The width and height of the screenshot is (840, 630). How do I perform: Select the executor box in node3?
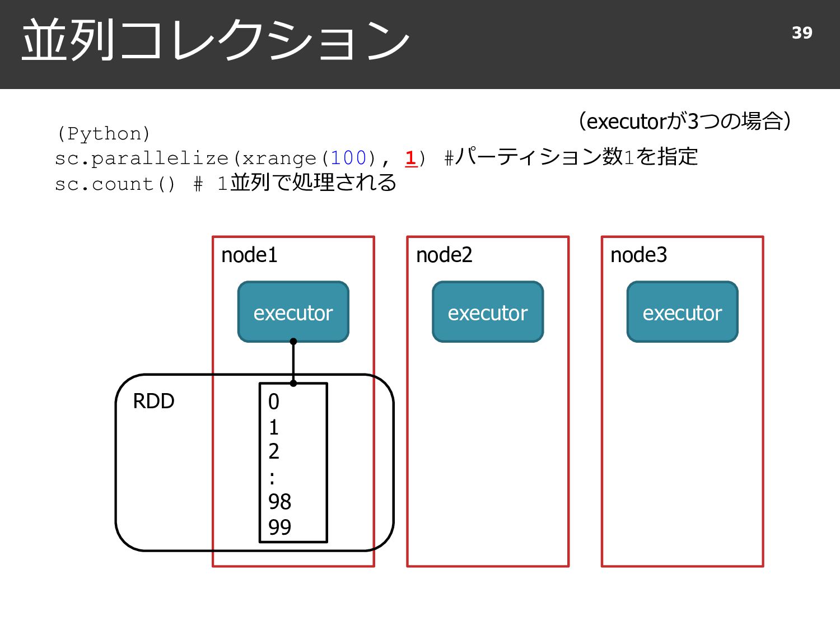coord(682,312)
